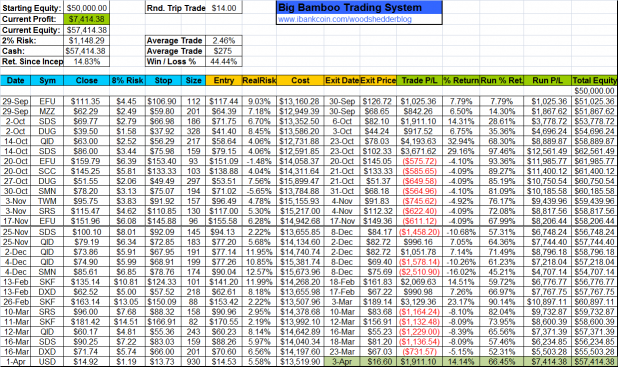Click the green Current Profit value cell
This screenshot has height=367, width=618.
click(86, 19)
